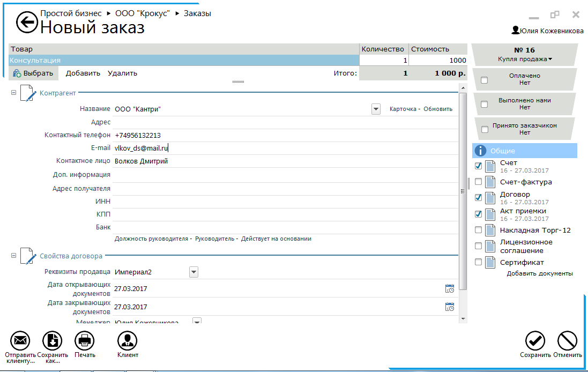588x372 pixels.
Task: Click the Сертификат document icon
Action: [490, 263]
